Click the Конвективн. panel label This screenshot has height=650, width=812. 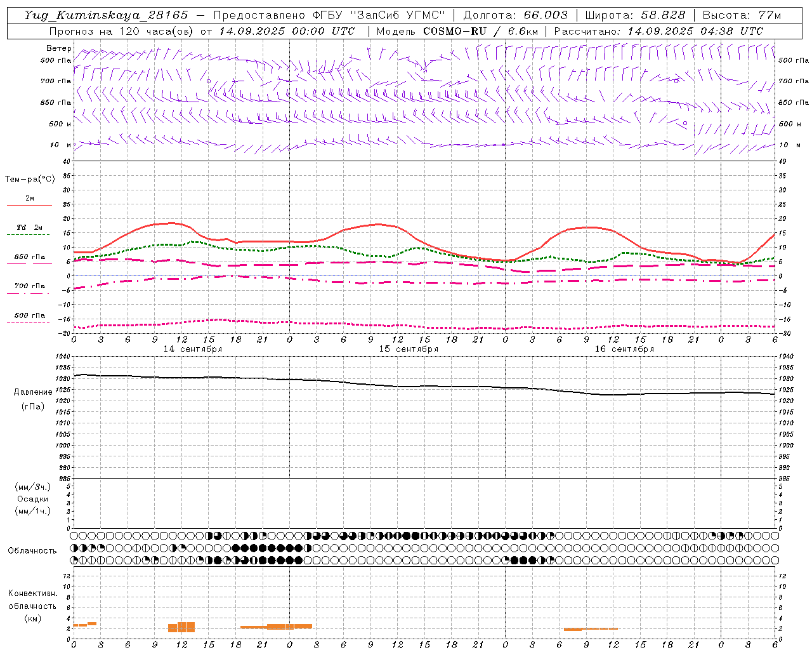(32, 594)
